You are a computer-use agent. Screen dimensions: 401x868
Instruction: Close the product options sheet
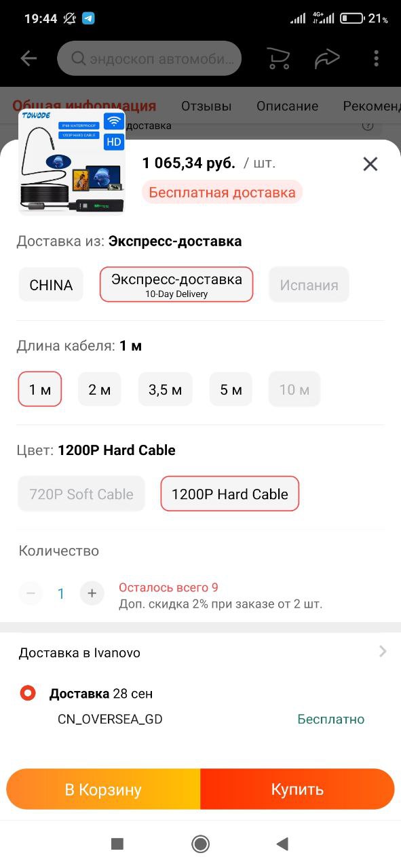[x=370, y=163]
